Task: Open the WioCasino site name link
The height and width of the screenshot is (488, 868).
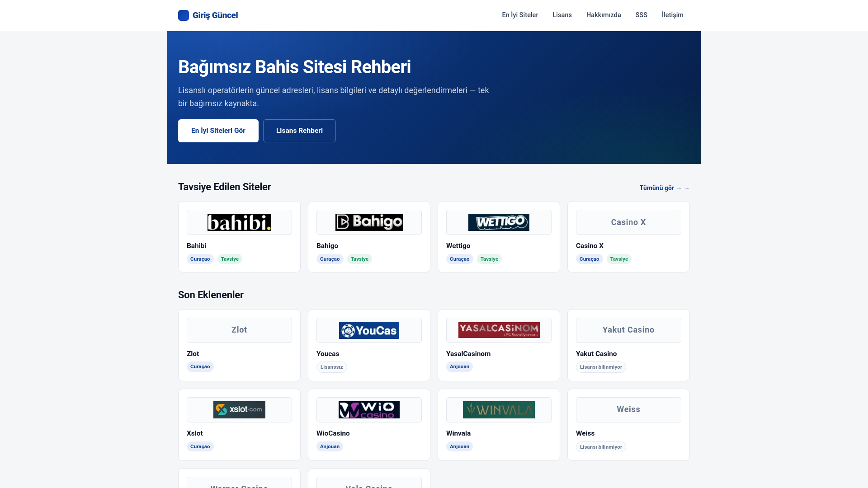Action: point(333,433)
